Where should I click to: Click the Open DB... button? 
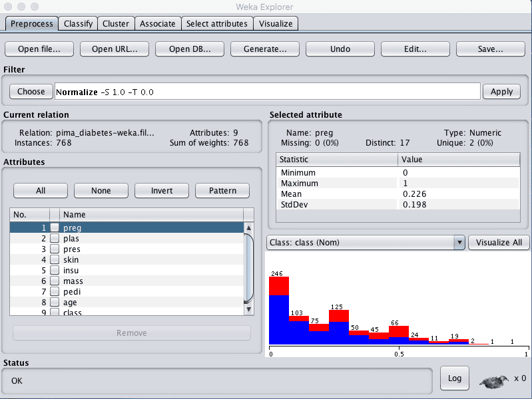pos(190,49)
